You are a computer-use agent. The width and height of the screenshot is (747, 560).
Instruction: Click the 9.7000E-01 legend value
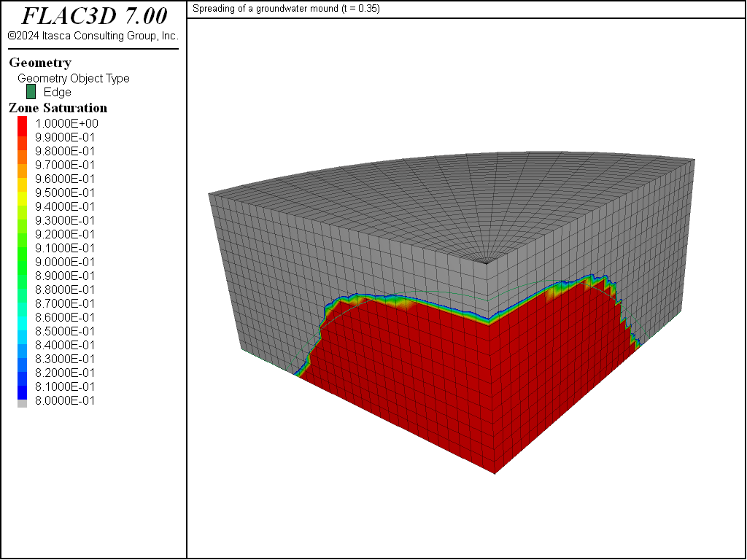click(65, 165)
